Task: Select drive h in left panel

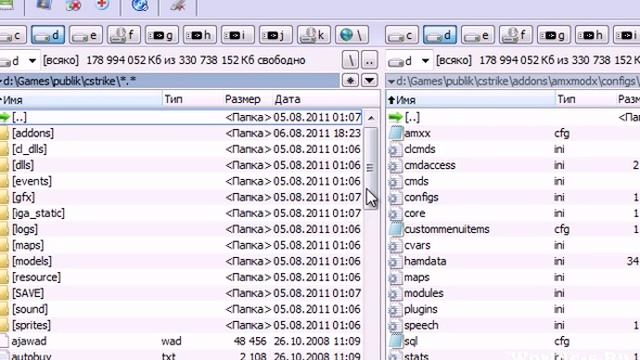Action: 200,35
